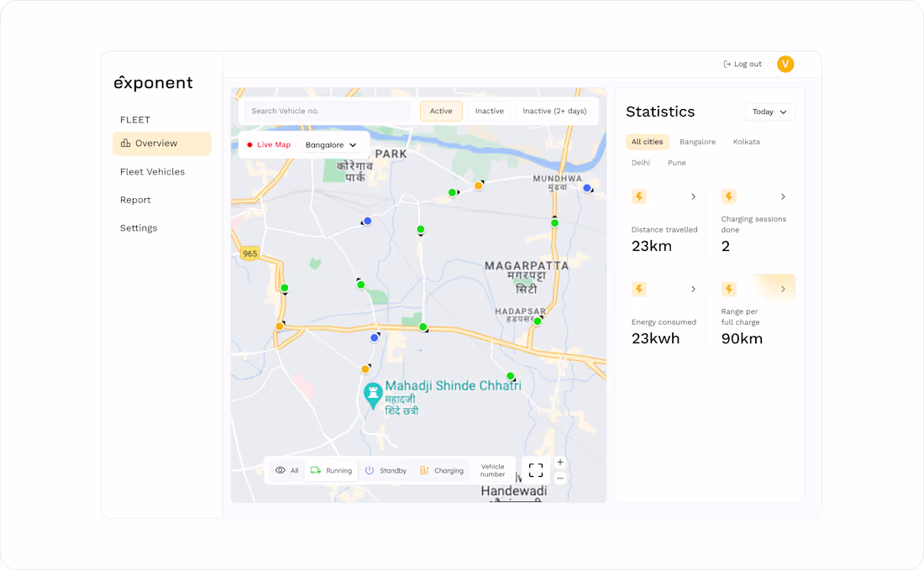Select Kolkata in the cities filter
The height and width of the screenshot is (570, 924).
(x=746, y=141)
